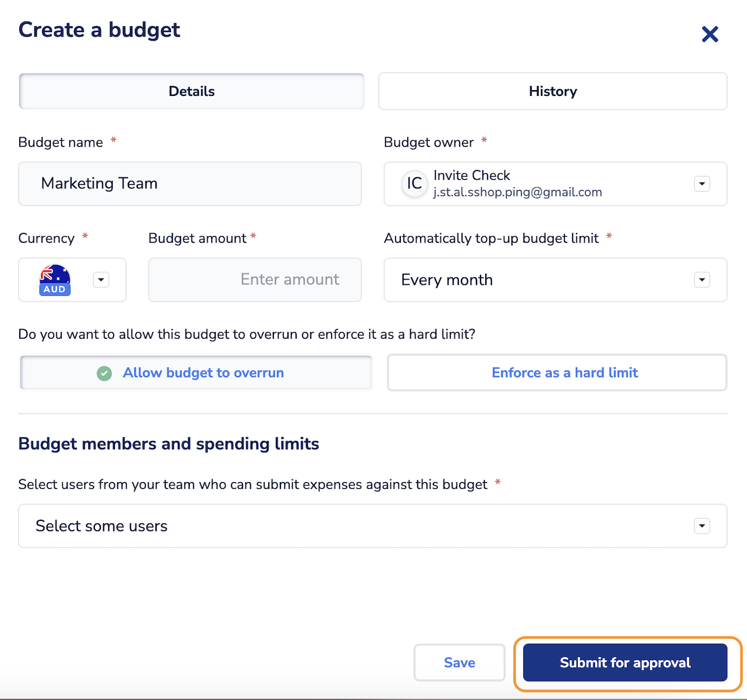Viewport: 747px width, 700px height.
Task: Click the green checkmark on Allow overrun
Action: coord(104,373)
